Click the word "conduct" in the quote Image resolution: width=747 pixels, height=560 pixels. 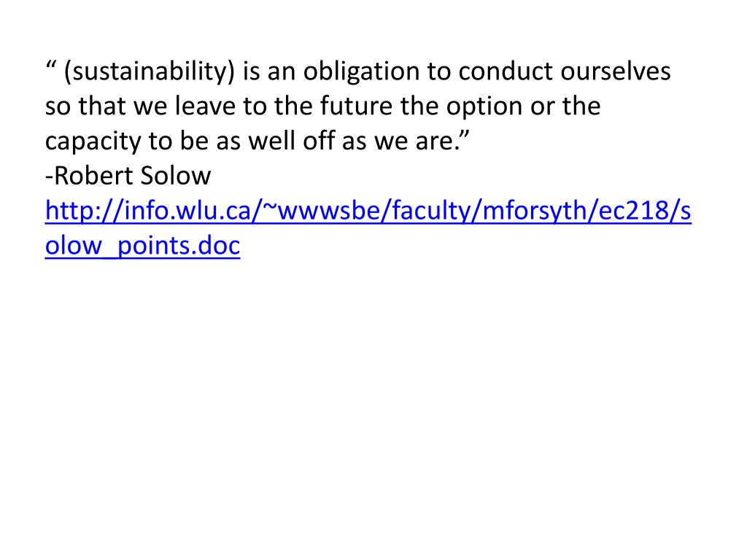click(506, 71)
